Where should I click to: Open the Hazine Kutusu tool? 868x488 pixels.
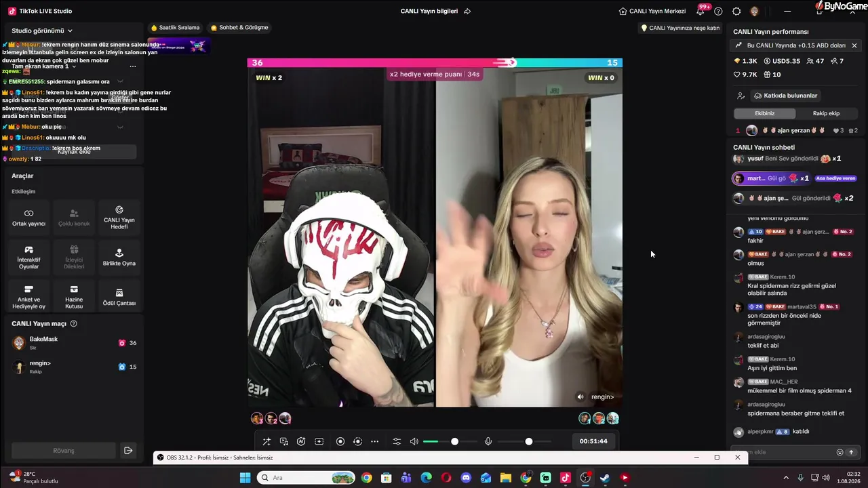tap(74, 297)
